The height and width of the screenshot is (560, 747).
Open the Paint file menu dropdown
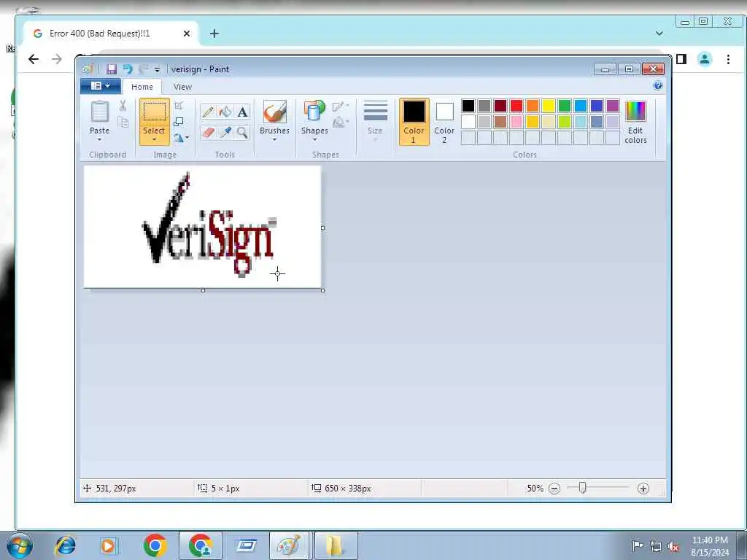point(100,86)
